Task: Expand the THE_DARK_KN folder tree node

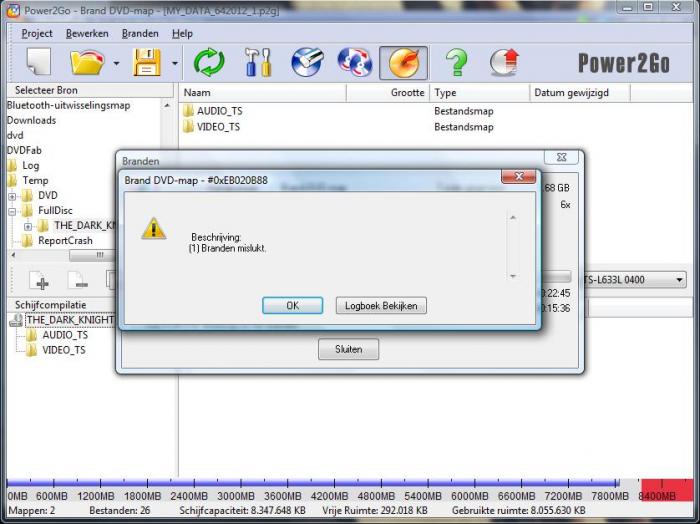Action: click(x=28, y=226)
